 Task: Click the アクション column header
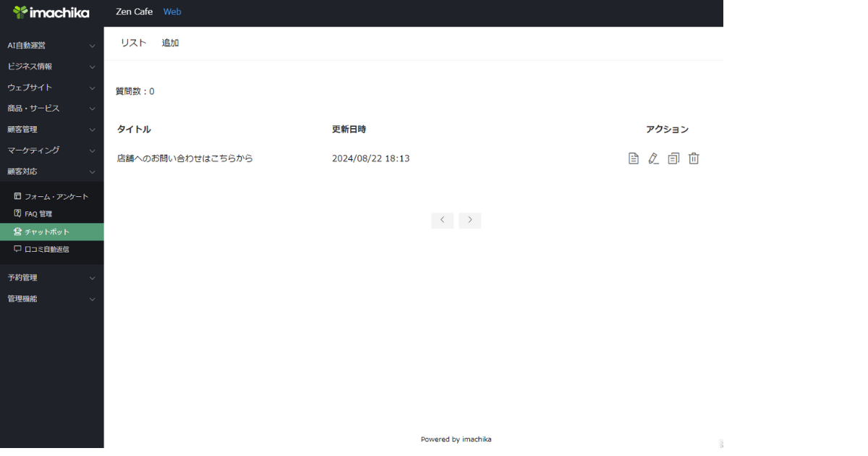pyautogui.click(x=667, y=130)
